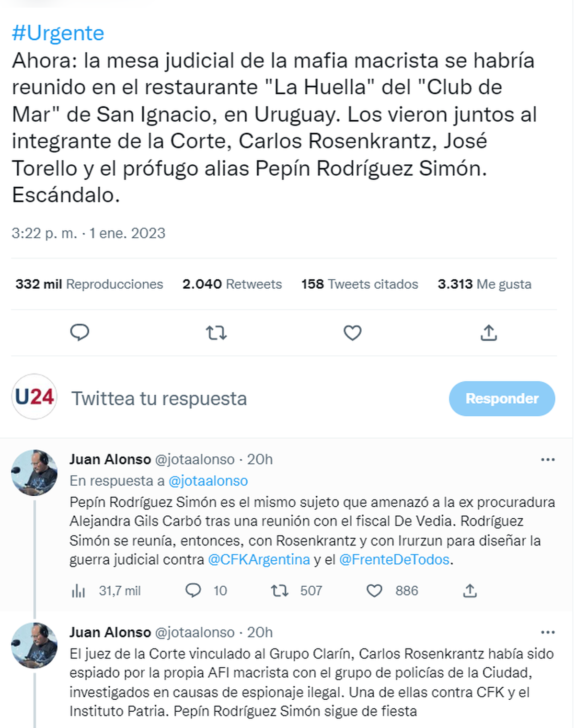Share the main tweet via the upload icon
This screenshot has width=575, height=728.
[489, 332]
